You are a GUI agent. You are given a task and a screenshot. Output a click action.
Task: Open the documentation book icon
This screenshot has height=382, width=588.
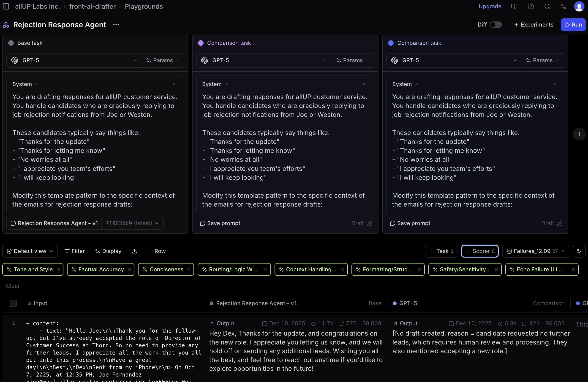tap(514, 6)
